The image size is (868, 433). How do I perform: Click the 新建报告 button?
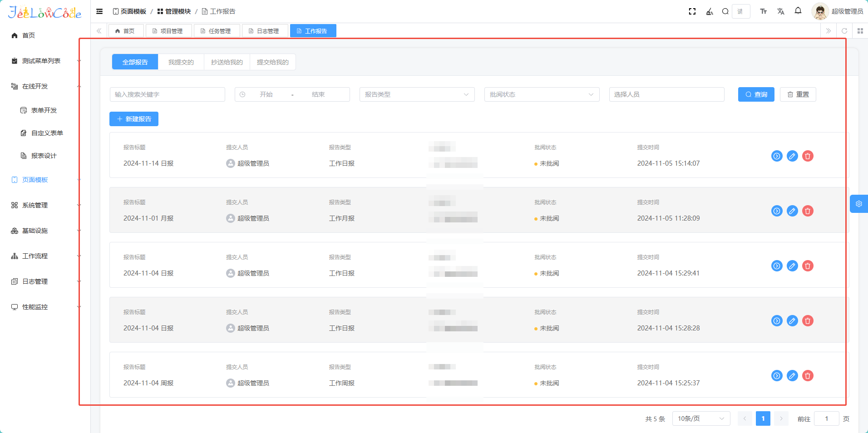tap(134, 119)
